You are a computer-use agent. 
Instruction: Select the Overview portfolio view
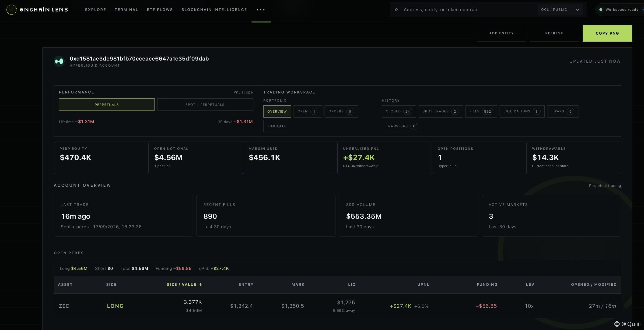(277, 111)
